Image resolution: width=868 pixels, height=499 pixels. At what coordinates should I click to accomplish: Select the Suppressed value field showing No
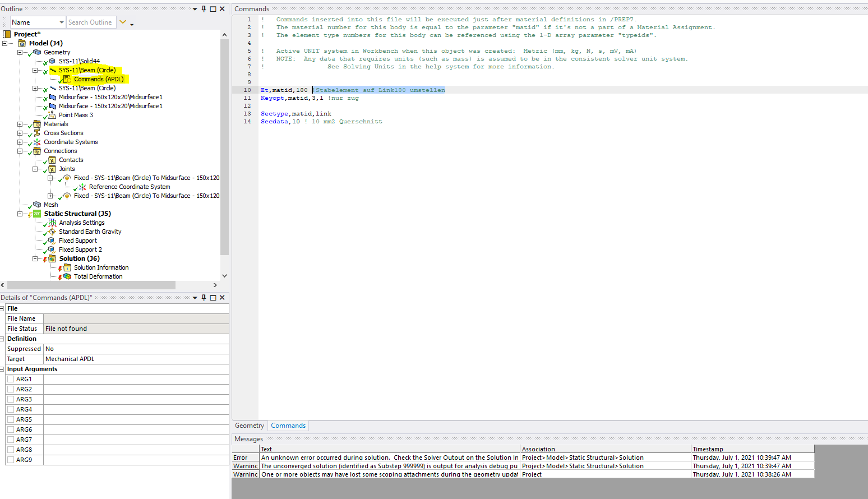pos(136,349)
